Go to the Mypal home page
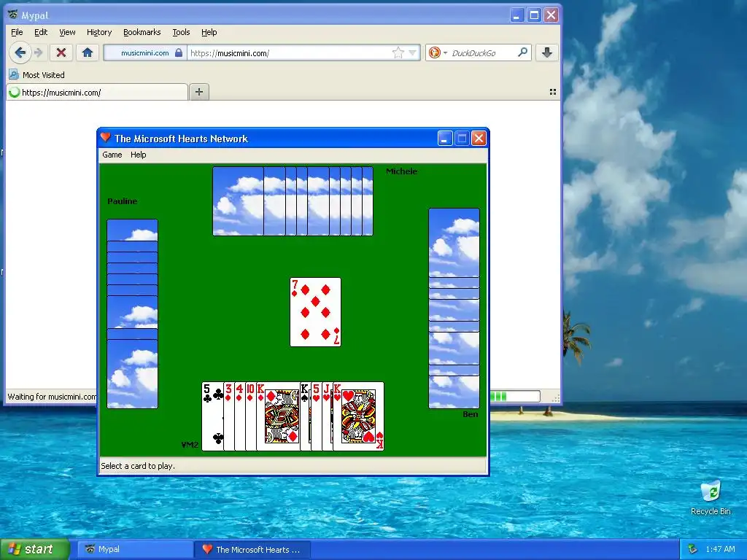This screenshot has width=747, height=560. (88, 52)
